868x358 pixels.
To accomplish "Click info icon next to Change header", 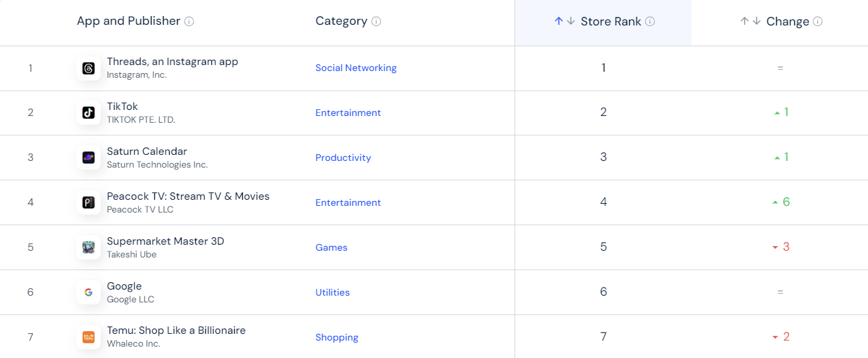I will pyautogui.click(x=818, y=21).
